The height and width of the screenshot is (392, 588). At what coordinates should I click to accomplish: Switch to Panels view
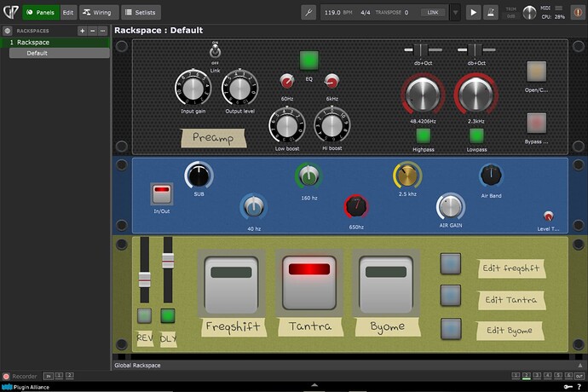point(41,13)
